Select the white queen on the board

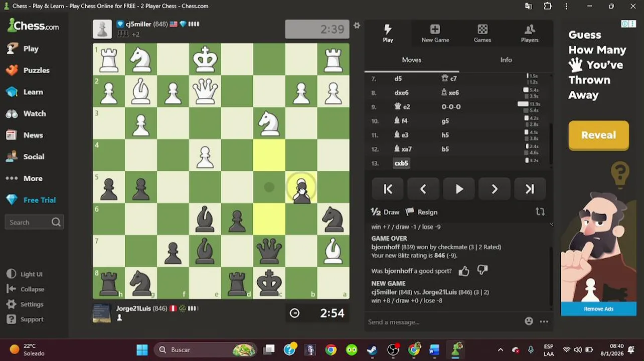click(205, 91)
